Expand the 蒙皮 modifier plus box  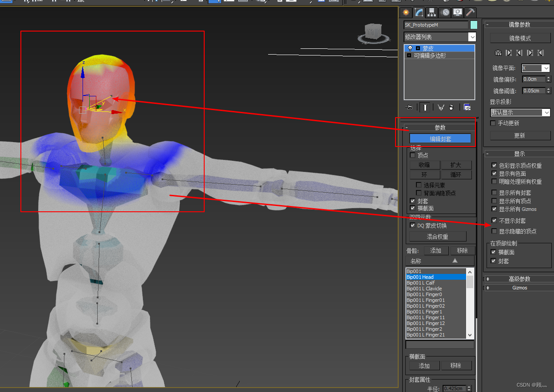(418, 48)
